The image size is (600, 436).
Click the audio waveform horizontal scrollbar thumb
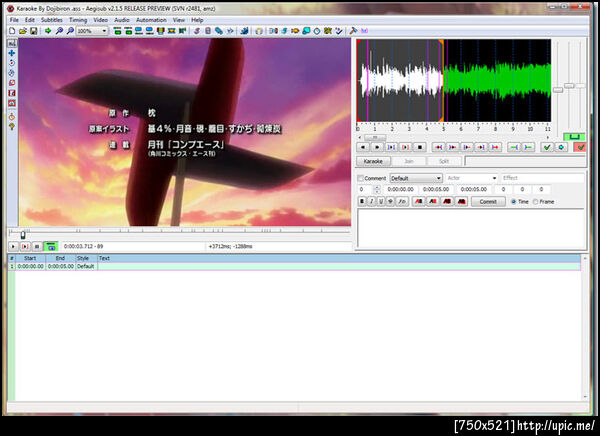point(375,137)
